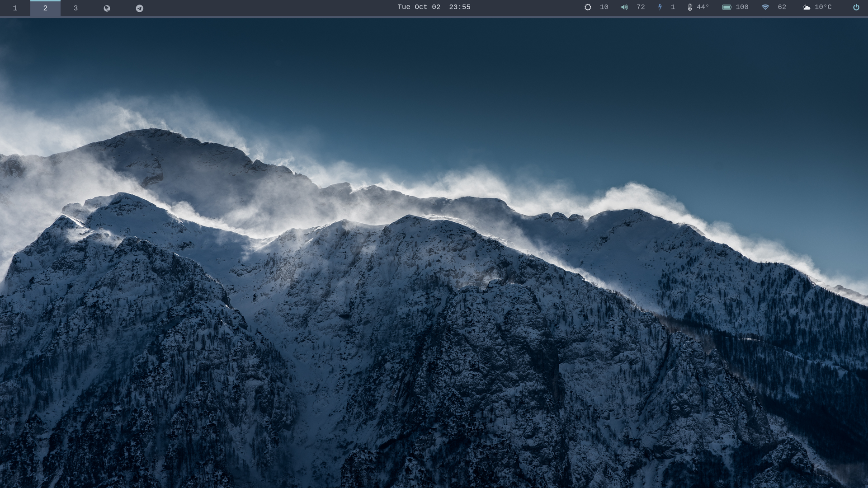Click the thermometer temperature icon
Screen dimensions: 868x488
(690, 7)
